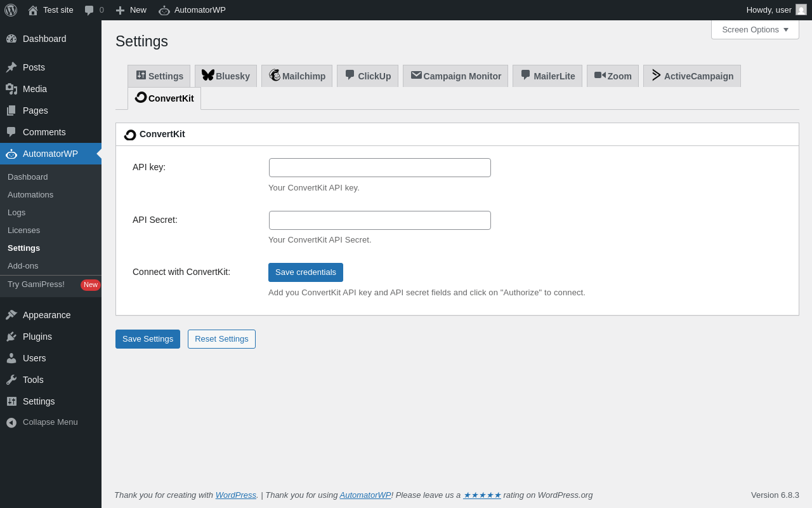Click the Posts pin icon in sidebar

click(x=11, y=67)
